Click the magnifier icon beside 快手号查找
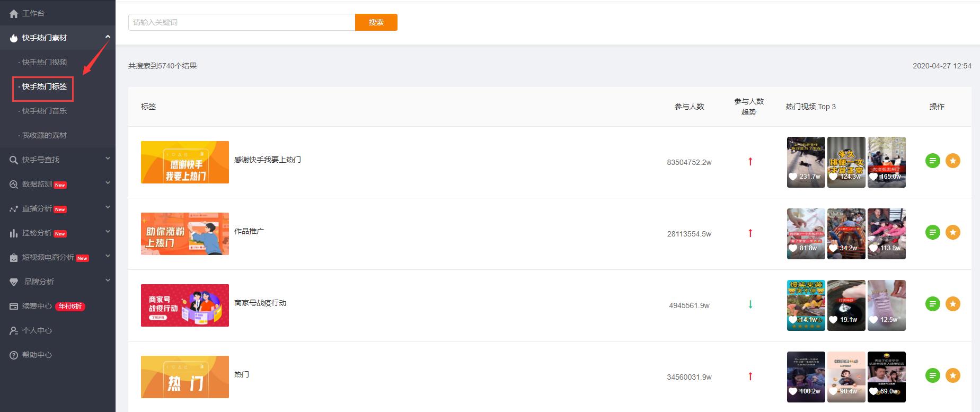This screenshot has width=980, height=412. click(14, 160)
